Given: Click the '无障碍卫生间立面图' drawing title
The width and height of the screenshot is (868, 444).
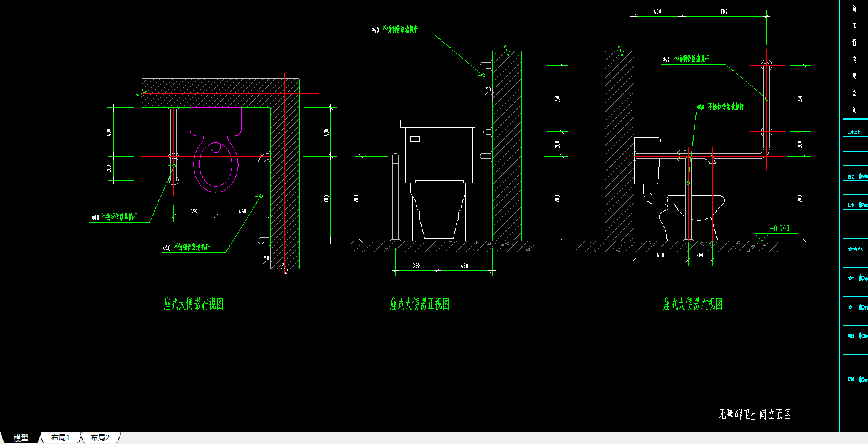Looking at the screenshot, I should click(x=755, y=414).
